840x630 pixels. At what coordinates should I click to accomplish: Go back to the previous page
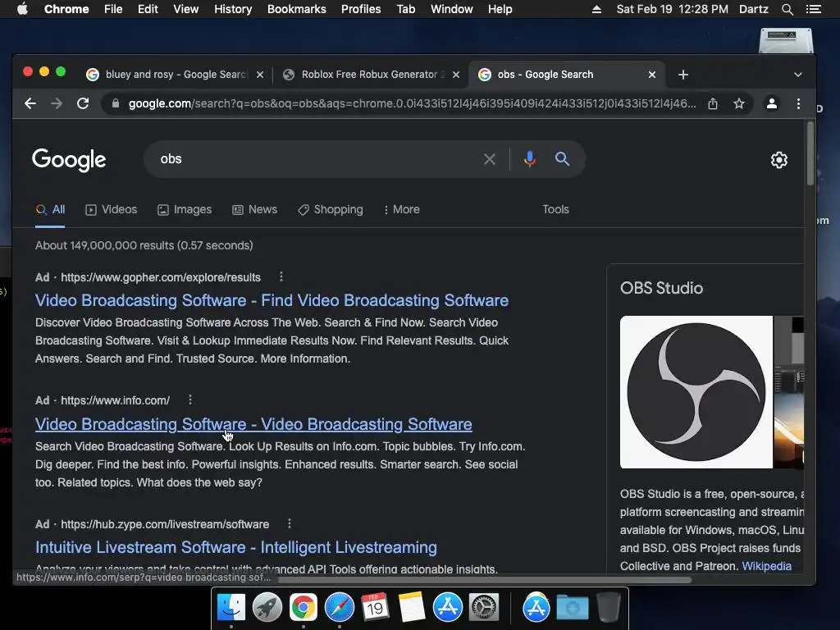point(30,103)
